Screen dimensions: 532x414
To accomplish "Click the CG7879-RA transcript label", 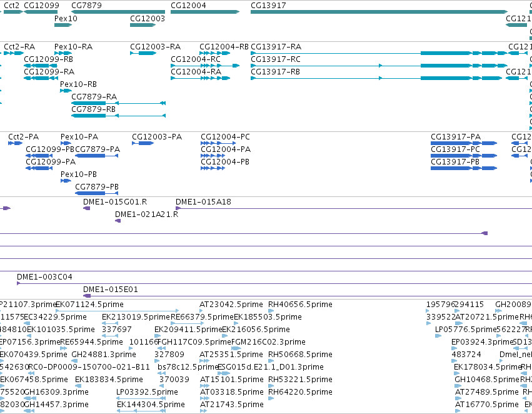I will (x=94, y=97).
